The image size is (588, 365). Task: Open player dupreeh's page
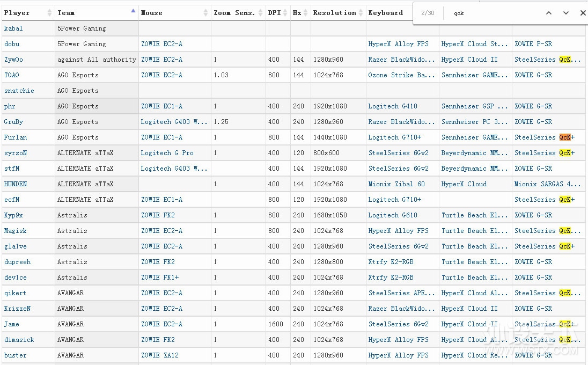pos(17,262)
